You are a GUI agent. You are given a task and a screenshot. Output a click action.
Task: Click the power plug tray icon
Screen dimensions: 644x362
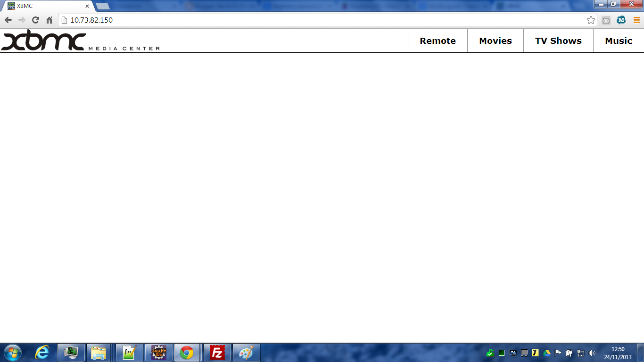click(x=570, y=353)
